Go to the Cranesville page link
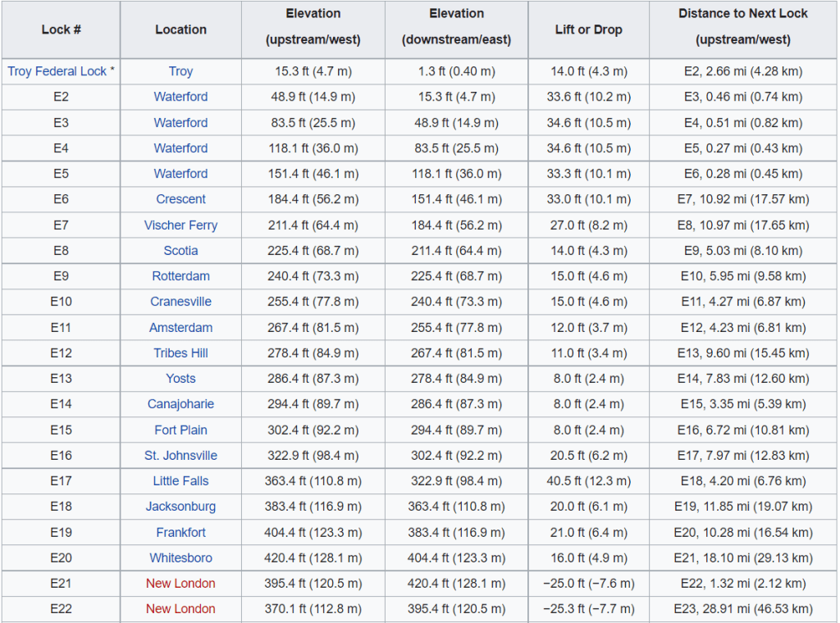Image resolution: width=840 pixels, height=623 pixels. click(x=180, y=302)
